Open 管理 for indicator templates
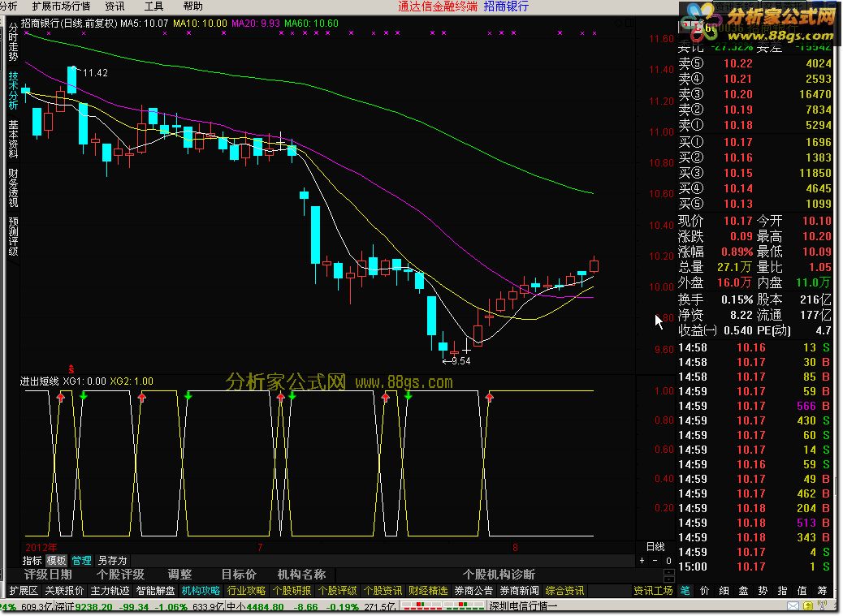This screenshot has height=616, width=843. point(81,561)
